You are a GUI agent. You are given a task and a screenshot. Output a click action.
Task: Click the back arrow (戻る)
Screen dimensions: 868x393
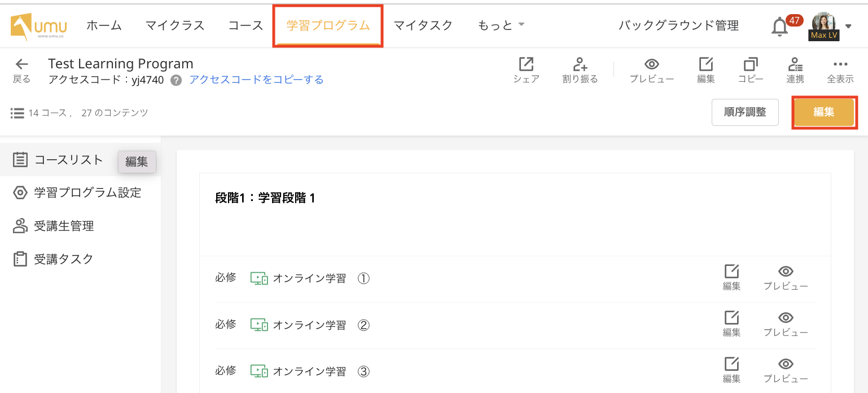(x=21, y=64)
